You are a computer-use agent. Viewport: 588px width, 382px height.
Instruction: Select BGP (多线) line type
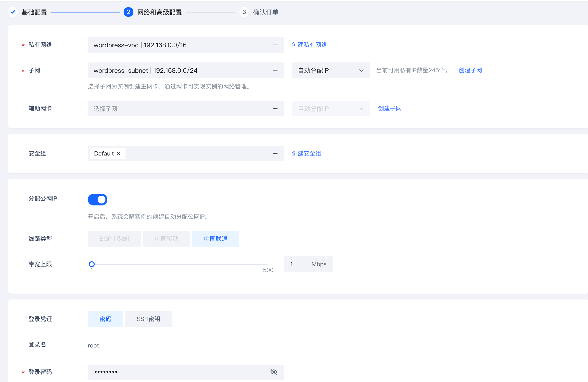[114, 239]
